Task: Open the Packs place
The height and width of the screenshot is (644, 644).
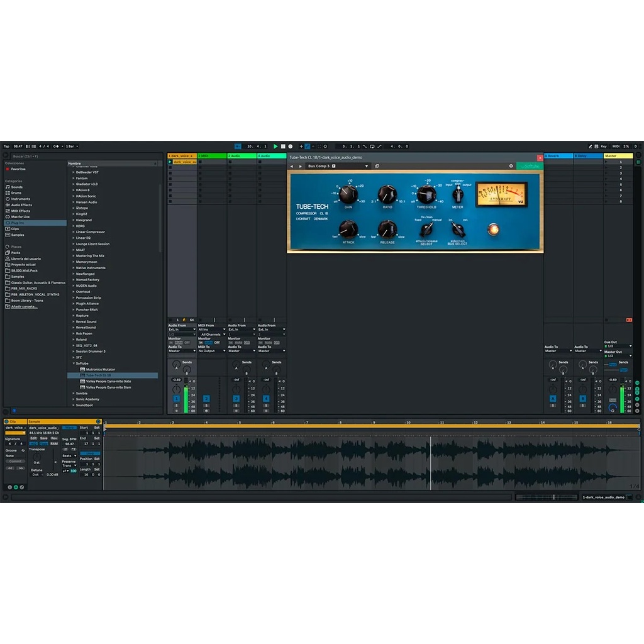Action: (16, 253)
